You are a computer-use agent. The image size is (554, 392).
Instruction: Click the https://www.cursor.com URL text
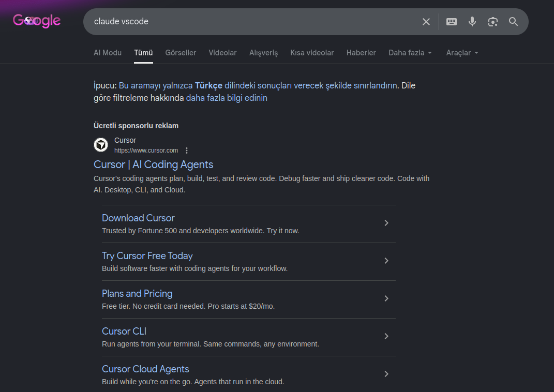point(146,150)
